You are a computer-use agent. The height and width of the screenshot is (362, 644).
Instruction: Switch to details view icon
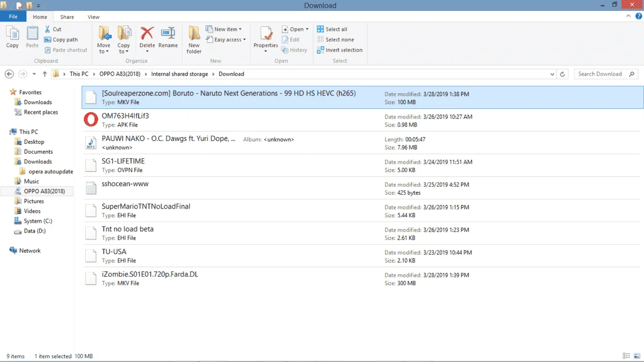[626, 356]
